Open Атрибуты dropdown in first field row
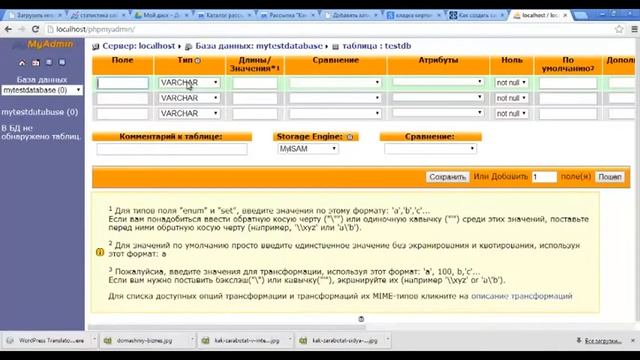 [x=438, y=82]
